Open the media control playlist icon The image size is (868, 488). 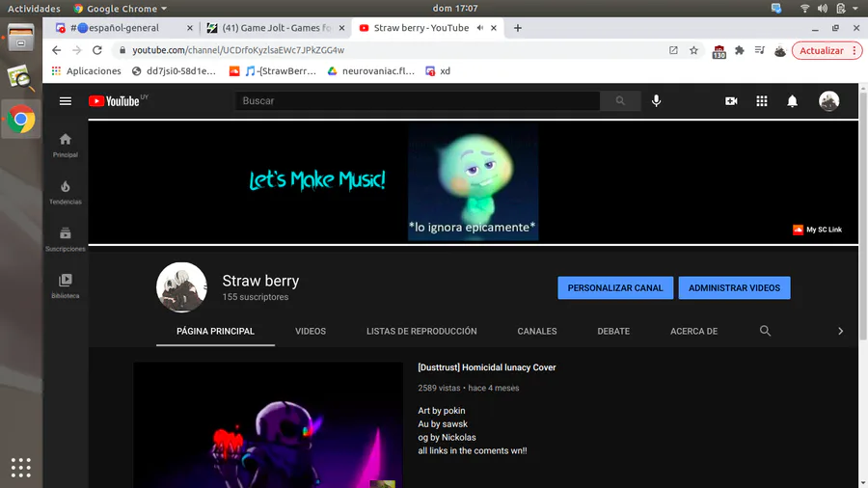click(760, 50)
